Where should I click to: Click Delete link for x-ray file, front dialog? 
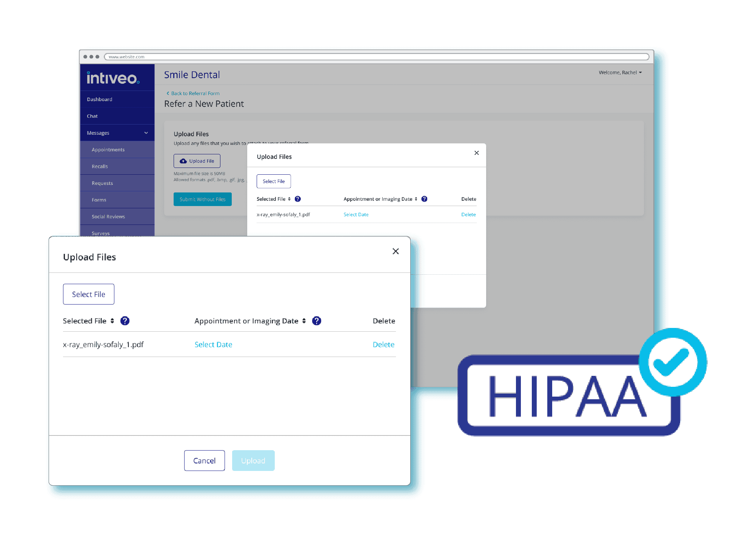(383, 345)
